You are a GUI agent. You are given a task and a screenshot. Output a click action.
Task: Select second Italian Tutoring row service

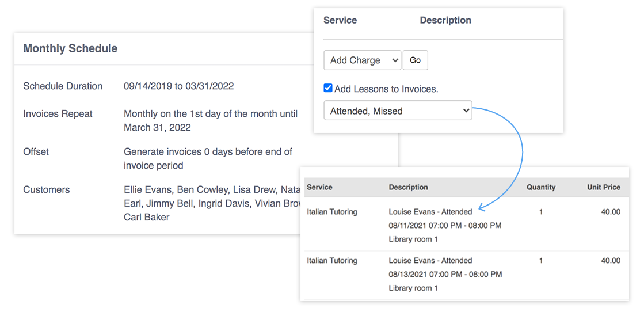(x=332, y=261)
